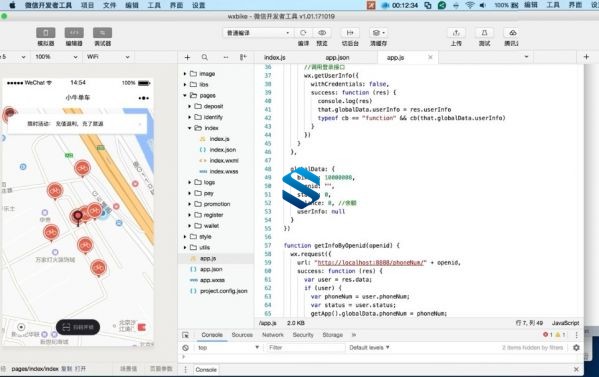Click the file search magnifier icon
Screen dimensions: 599x377
205,57
